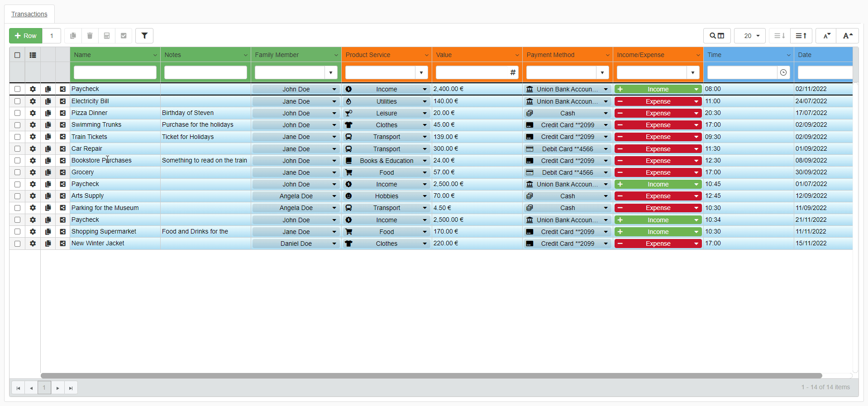Click the decrease font size icon
The width and height of the screenshot is (868, 406).
point(826,36)
